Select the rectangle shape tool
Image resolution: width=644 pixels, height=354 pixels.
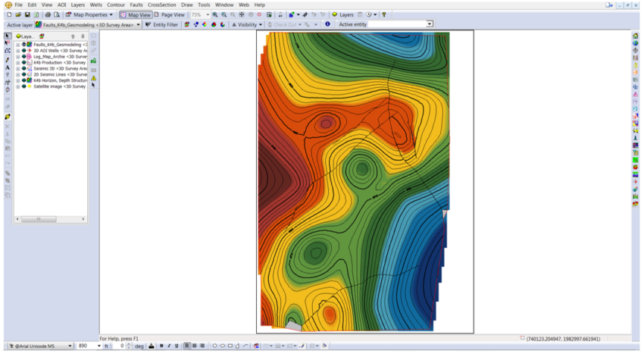pyautogui.click(x=230, y=346)
